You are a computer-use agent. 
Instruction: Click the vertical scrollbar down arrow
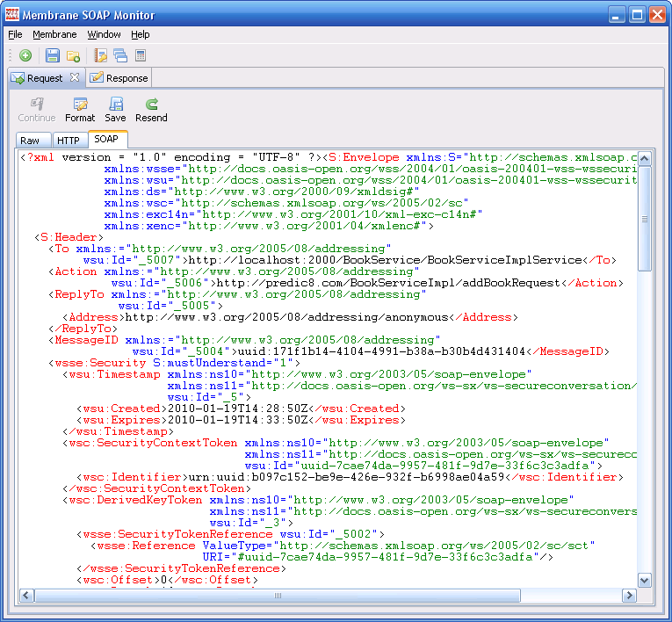tap(644, 581)
